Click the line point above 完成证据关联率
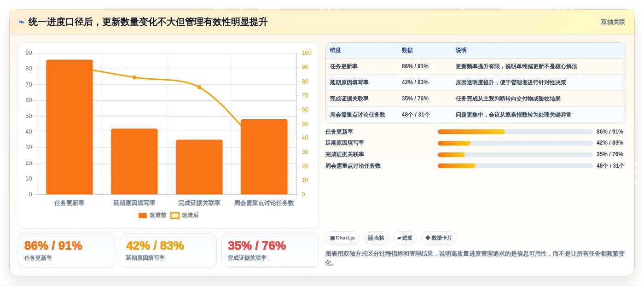 click(199, 87)
